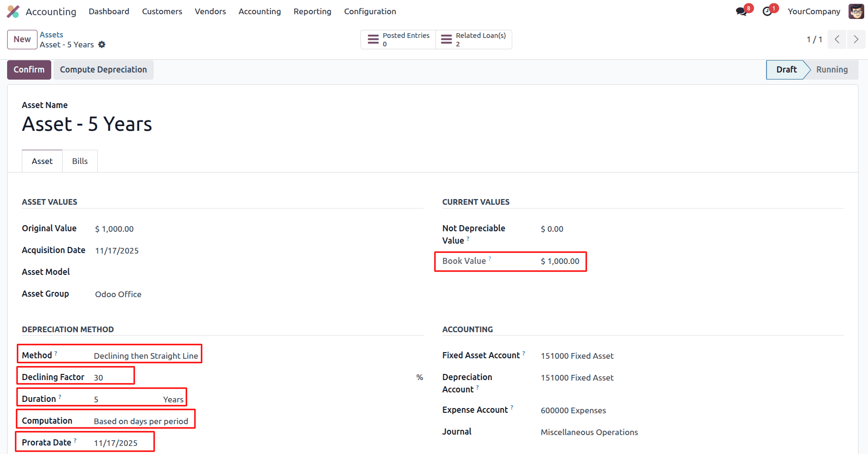Open the Reporting menu

(312, 11)
